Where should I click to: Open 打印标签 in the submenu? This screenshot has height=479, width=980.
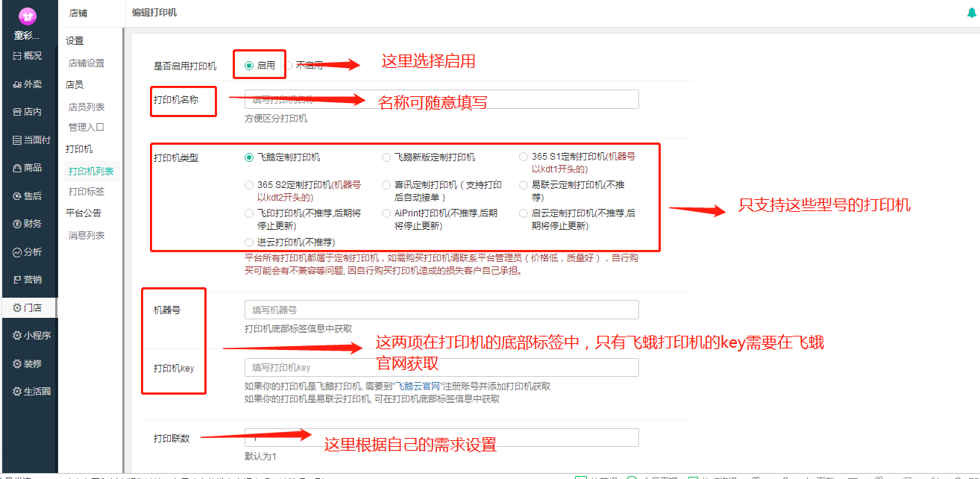[87, 192]
